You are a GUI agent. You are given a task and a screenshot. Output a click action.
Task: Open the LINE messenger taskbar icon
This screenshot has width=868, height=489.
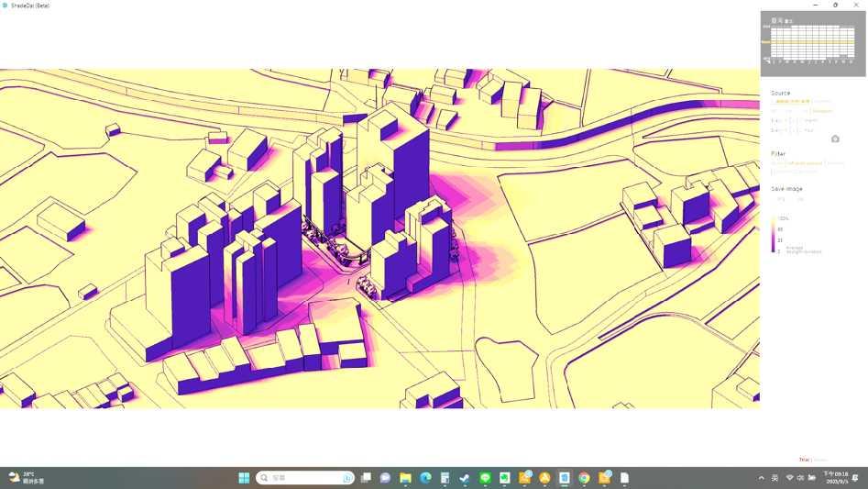click(x=485, y=478)
